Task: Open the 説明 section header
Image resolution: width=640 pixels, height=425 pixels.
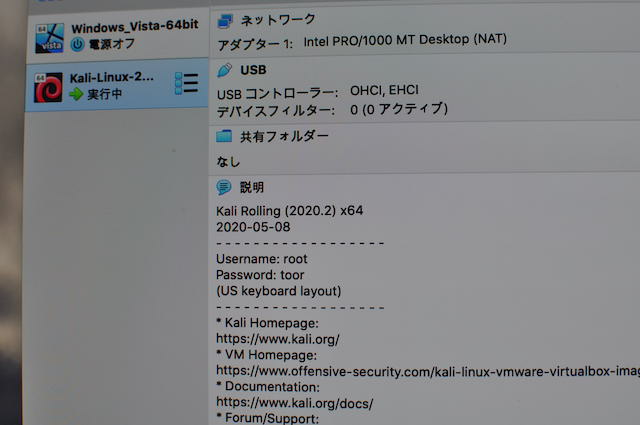Action: [x=252, y=187]
